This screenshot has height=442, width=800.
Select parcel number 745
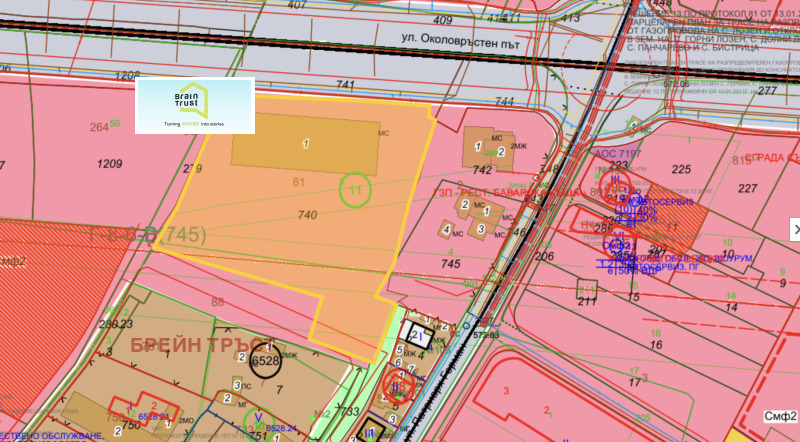[x=451, y=264]
